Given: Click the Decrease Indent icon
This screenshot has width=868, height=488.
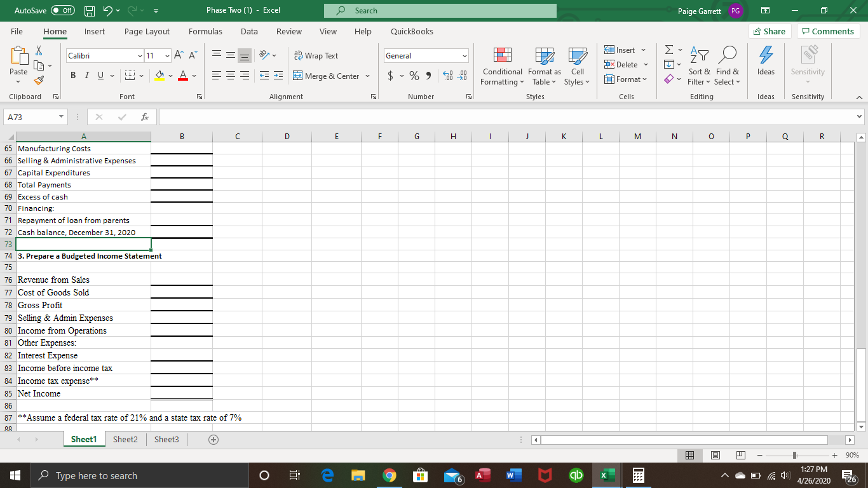Looking at the screenshot, I should pyautogui.click(x=264, y=76).
